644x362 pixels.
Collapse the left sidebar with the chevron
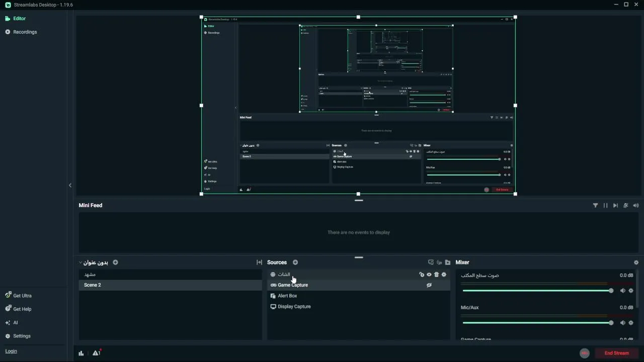pyautogui.click(x=70, y=186)
